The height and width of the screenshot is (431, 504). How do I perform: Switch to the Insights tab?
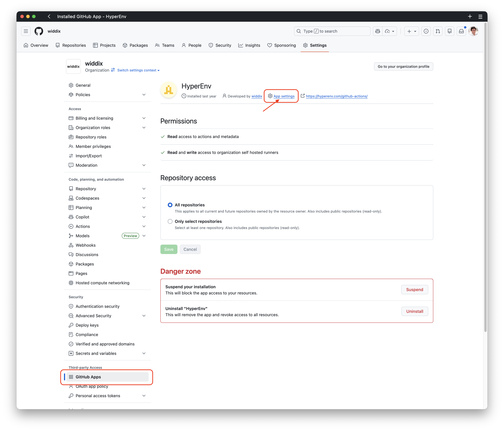(249, 45)
